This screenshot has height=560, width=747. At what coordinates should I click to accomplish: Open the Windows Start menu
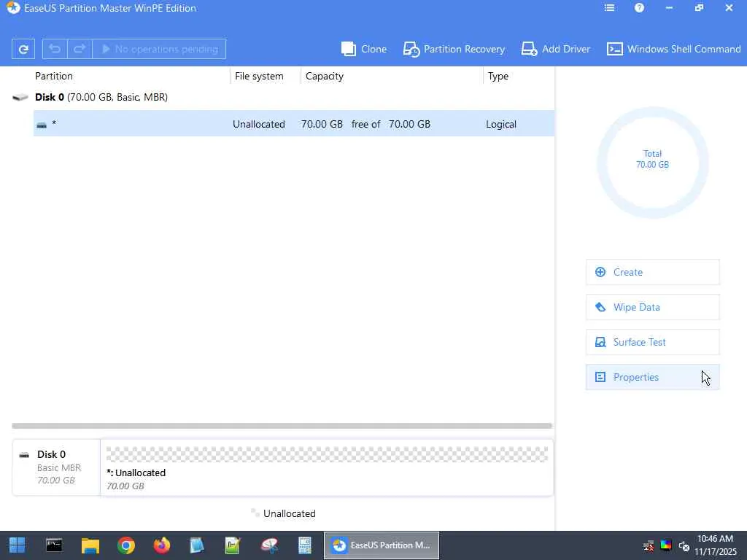[18, 545]
